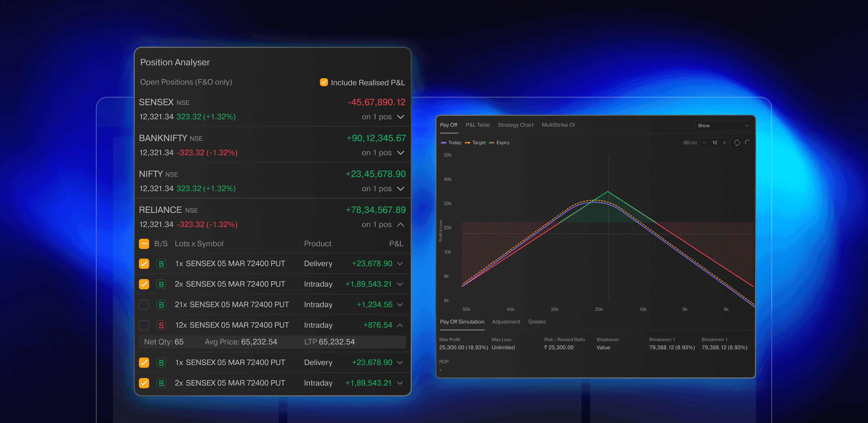Open the P&L Table tab
This screenshot has height=423, width=868.
[x=477, y=125]
